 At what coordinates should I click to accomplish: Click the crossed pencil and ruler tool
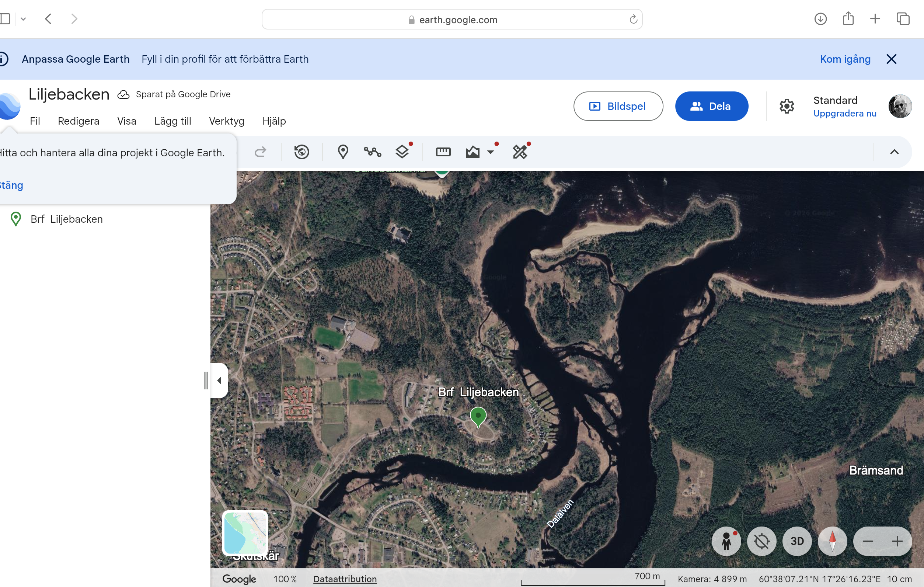tap(520, 152)
